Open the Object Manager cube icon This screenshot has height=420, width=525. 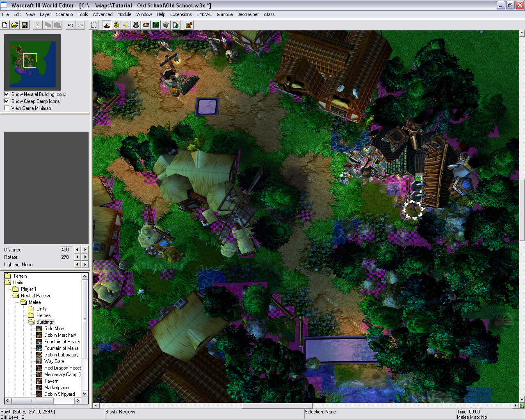[x=166, y=25]
